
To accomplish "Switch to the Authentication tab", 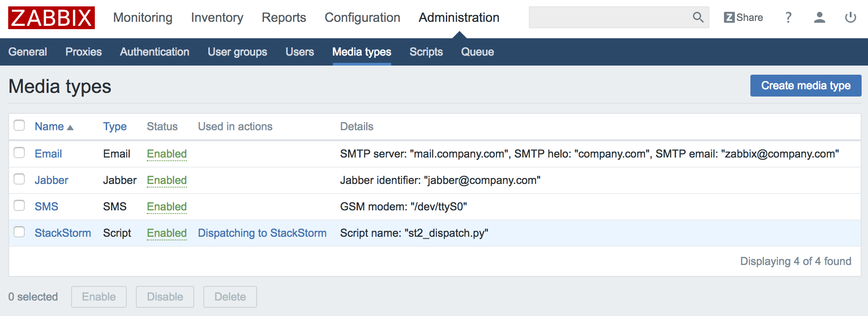I will tap(155, 52).
